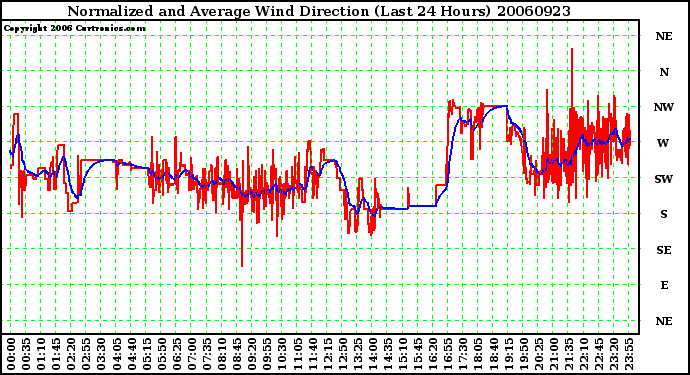The image size is (690, 375).
Task: Click the 09:20 time label
Action: pyautogui.click(x=252, y=354)
